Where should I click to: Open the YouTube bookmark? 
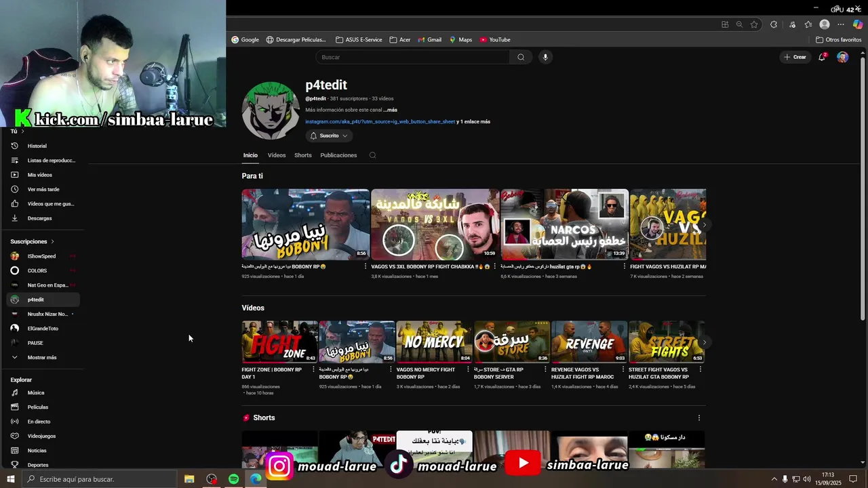(495, 39)
